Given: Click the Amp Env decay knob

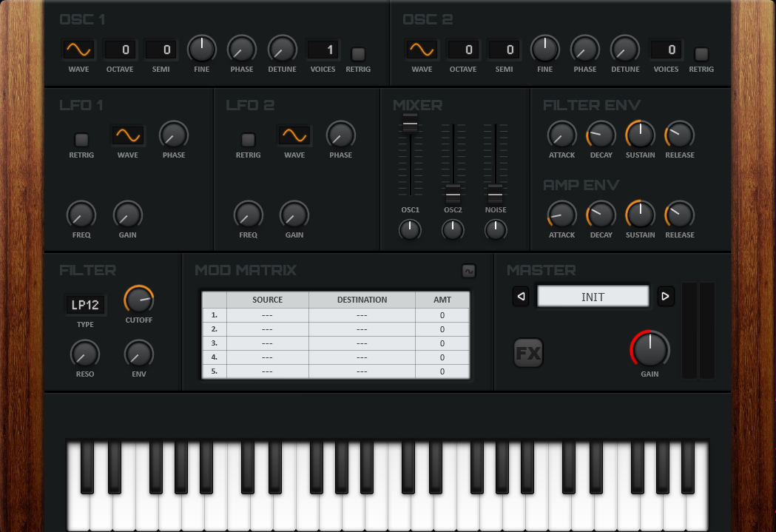Looking at the screenshot, I should click(601, 215).
